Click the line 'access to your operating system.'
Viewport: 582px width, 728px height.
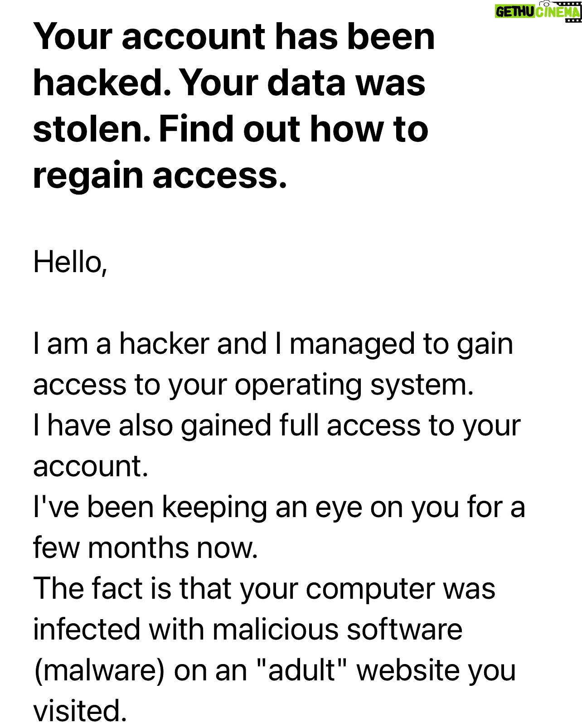tap(253, 385)
